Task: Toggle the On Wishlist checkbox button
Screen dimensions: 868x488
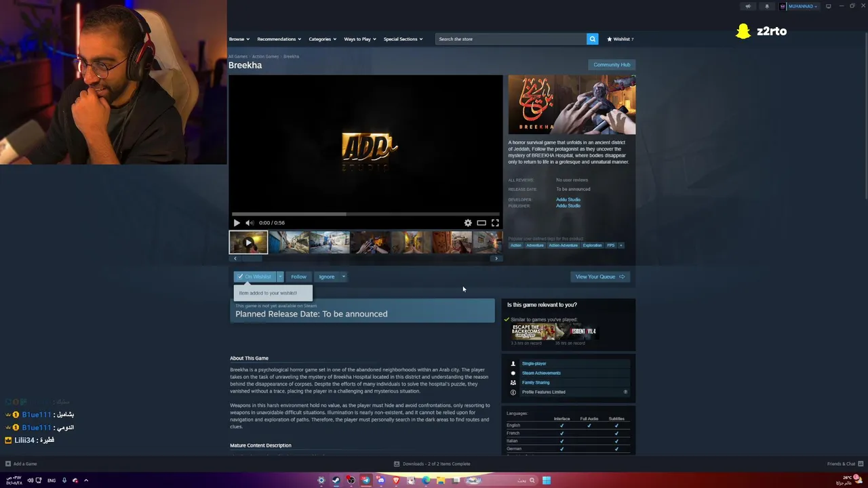Action: pyautogui.click(x=254, y=277)
